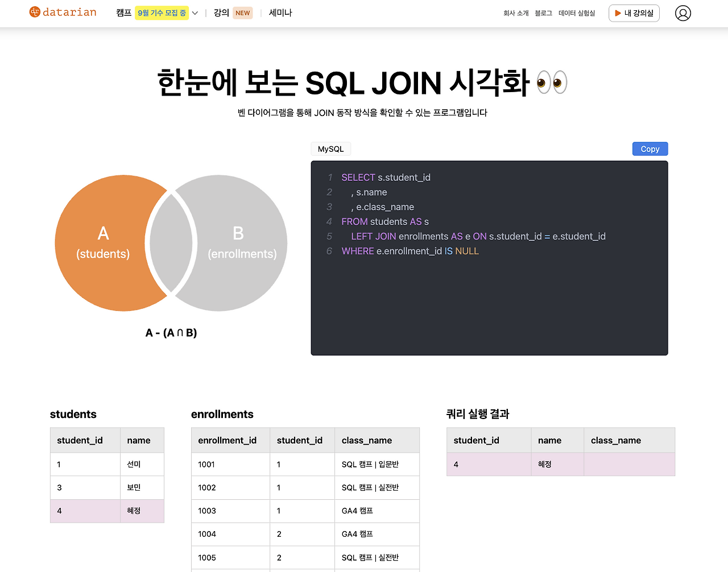This screenshot has height=572, width=728.
Task: Go to 회사 소개 link
Action: click(x=516, y=13)
